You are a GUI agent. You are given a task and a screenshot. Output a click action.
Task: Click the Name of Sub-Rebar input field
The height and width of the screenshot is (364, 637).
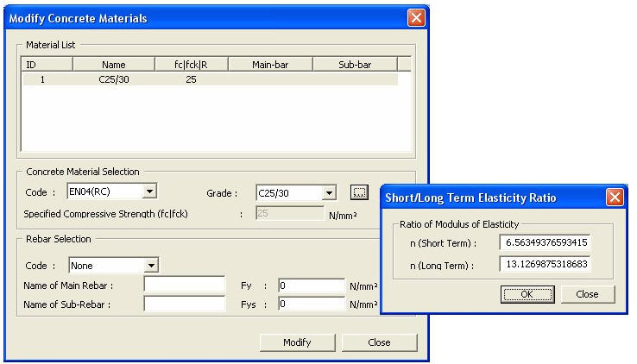185,304
